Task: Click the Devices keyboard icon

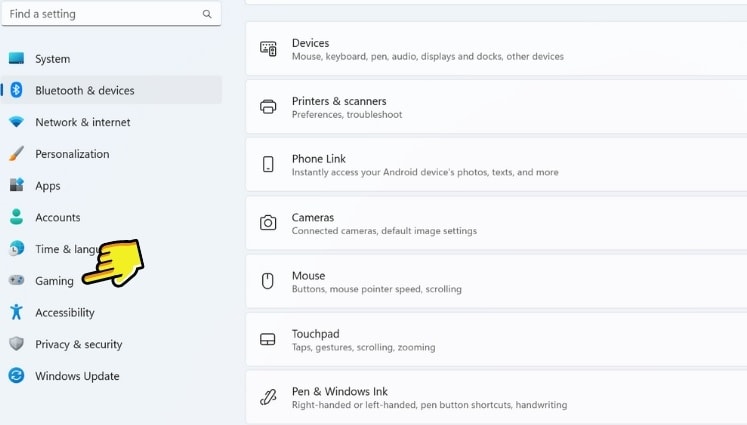Action: pos(268,49)
